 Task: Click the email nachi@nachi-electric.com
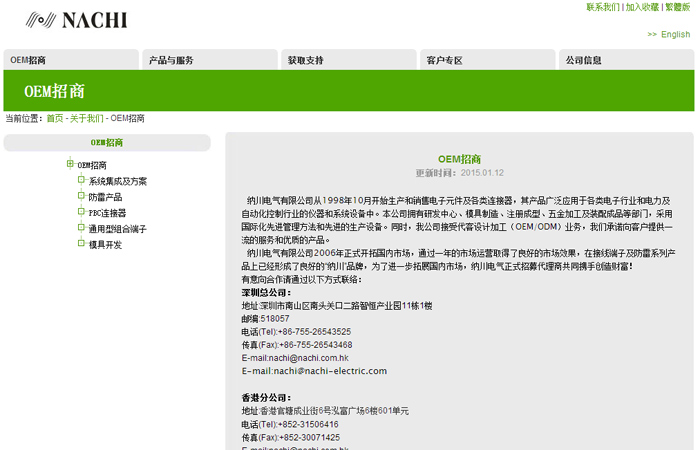click(x=330, y=371)
